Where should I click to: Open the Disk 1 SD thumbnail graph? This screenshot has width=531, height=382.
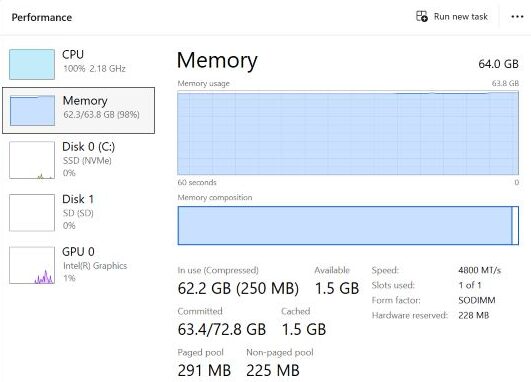[x=32, y=213]
